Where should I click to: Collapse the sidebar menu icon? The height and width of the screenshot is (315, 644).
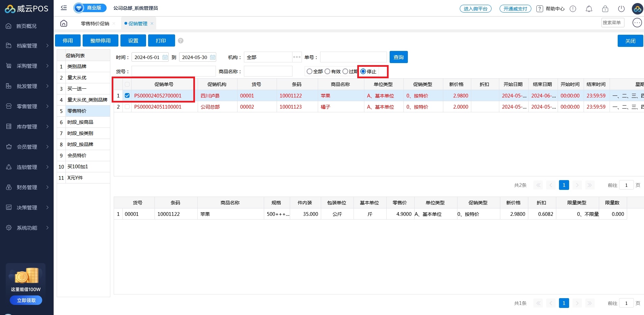(x=64, y=8)
